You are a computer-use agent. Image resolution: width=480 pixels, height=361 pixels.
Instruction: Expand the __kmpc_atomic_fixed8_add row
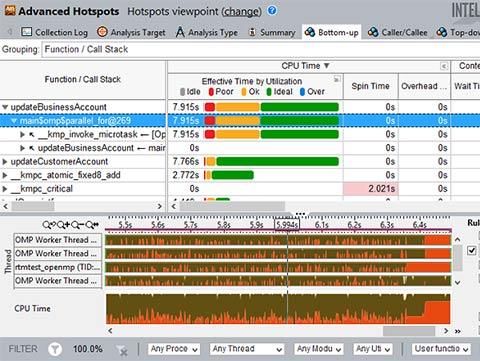(5, 175)
